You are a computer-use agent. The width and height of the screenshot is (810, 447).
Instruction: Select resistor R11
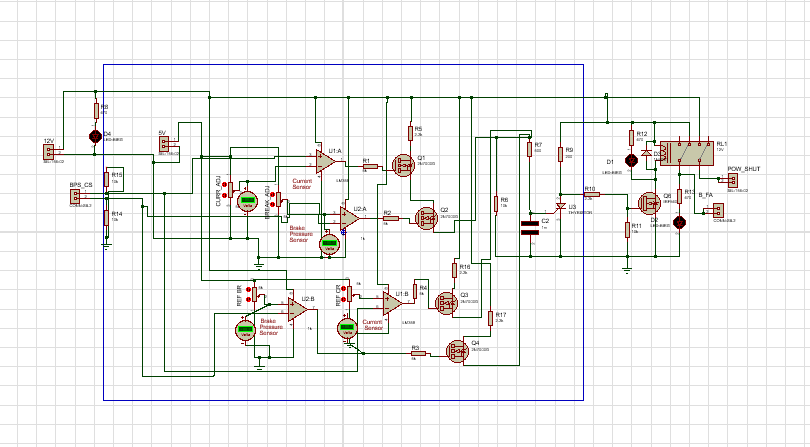pos(628,230)
